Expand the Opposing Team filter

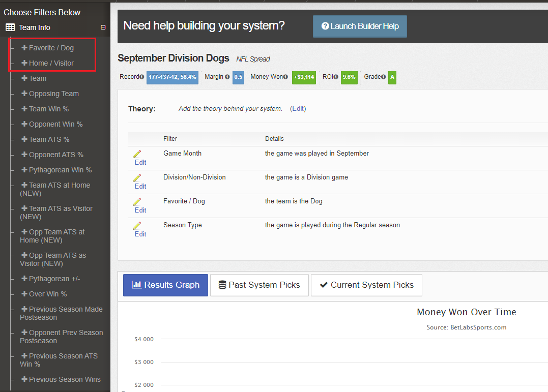coord(50,94)
